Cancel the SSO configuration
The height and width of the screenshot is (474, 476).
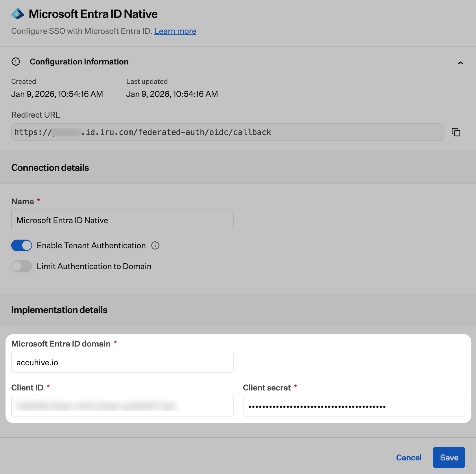[x=409, y=458]
